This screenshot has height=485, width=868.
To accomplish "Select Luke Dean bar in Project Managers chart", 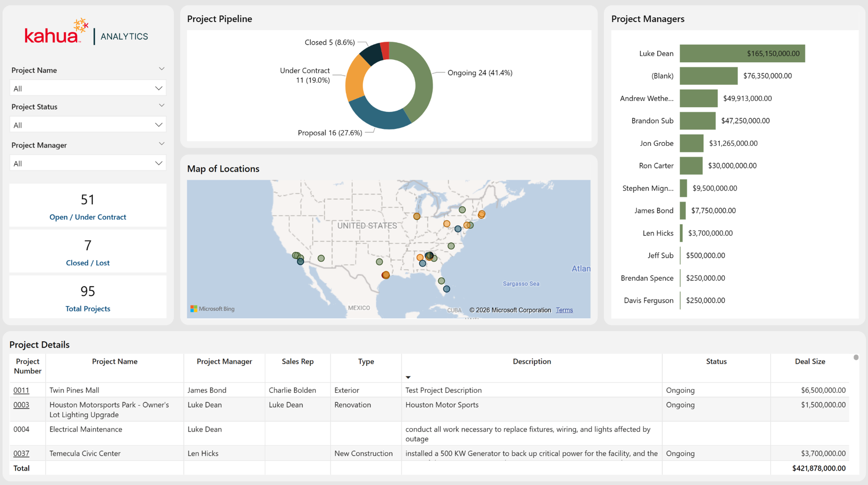I will tap(742, 53).
